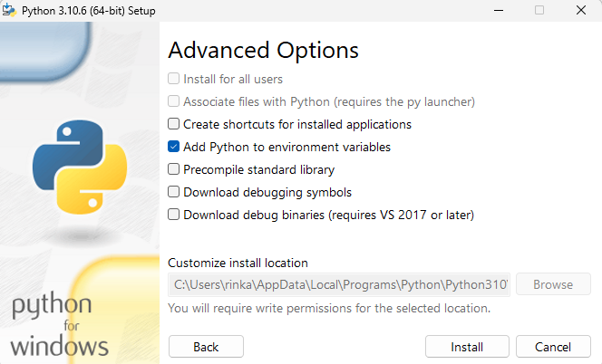The height and width of the screenshot is (364, 602).
Task: Tick the Install for all users checkbox
Action: [174, 79]
